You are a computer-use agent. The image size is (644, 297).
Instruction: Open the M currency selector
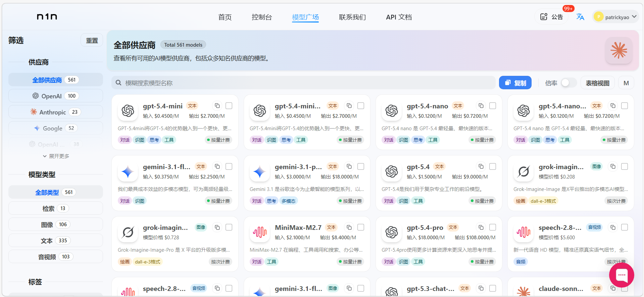pos(626,83)
